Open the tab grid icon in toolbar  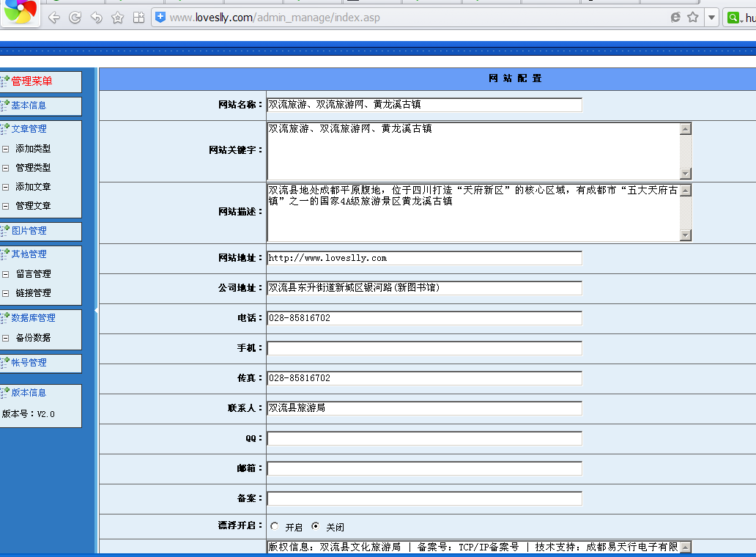pos(139,18)
